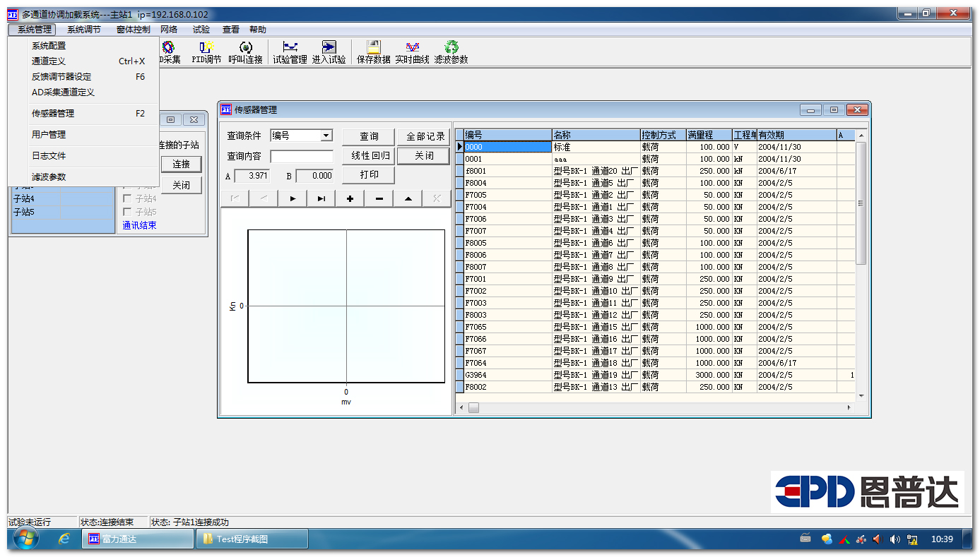Click the 全部记录 button

coord(424,136)
